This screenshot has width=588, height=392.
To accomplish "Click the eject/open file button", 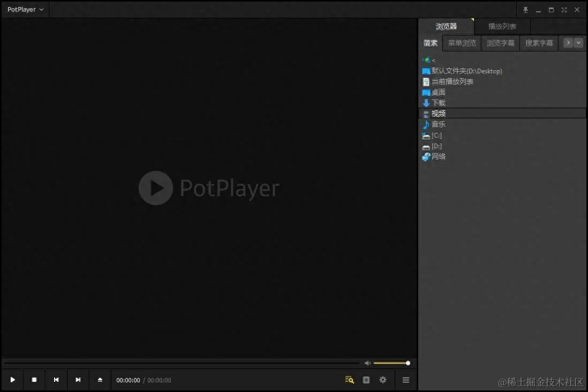I will [100, 380].
